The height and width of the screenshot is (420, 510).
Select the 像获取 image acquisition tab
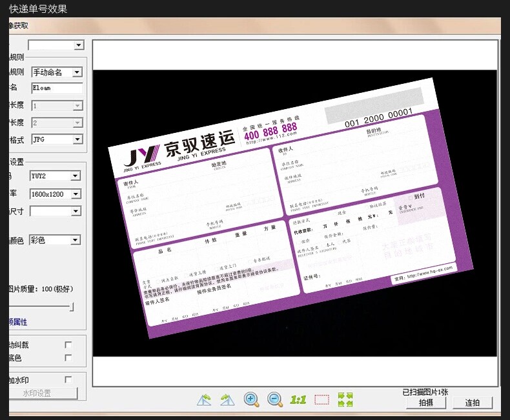[x=19, y=26]
